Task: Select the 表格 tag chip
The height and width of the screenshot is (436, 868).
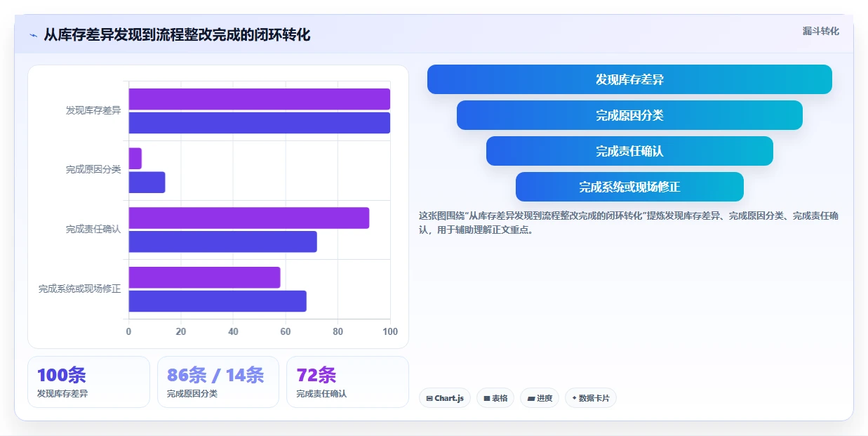Action: pyautogui.click(x=495, y=398)
